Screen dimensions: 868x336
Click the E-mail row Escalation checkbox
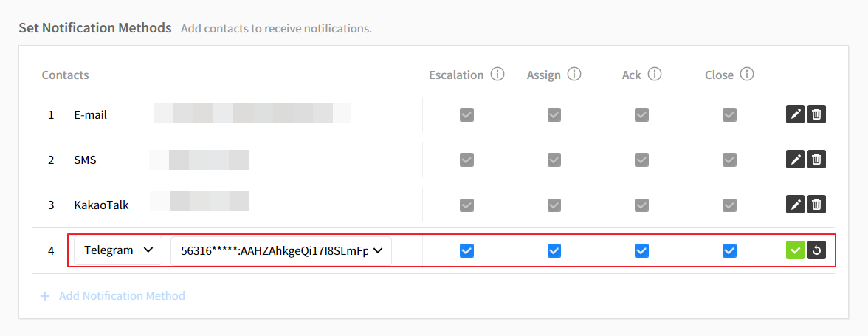466,114
